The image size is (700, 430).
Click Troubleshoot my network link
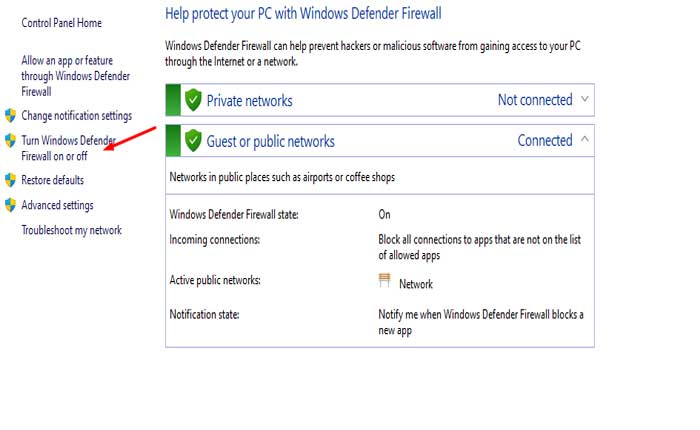(x=71, y=230)
